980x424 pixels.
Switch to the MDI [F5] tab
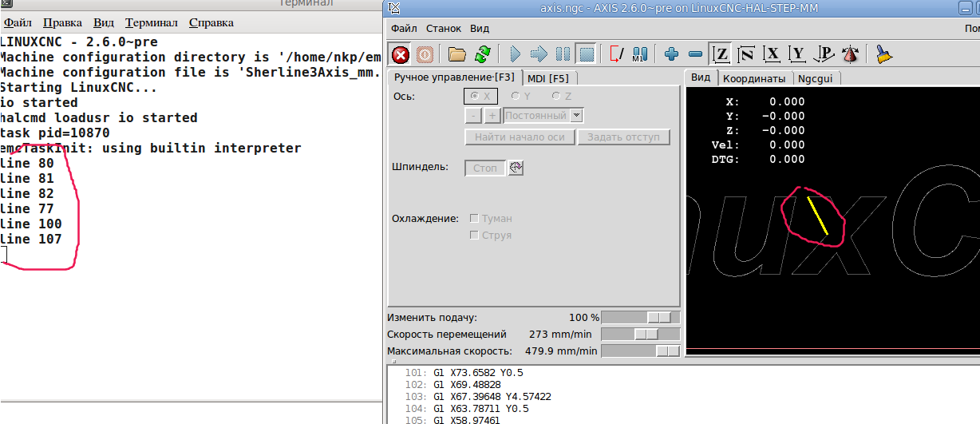pyautogui.click(x=548, y=78)
